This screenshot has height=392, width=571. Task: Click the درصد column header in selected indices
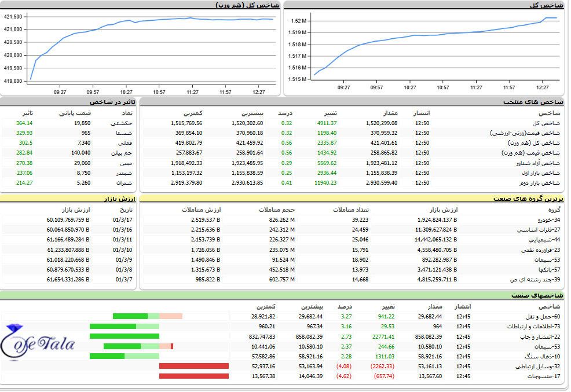point(285,113)
